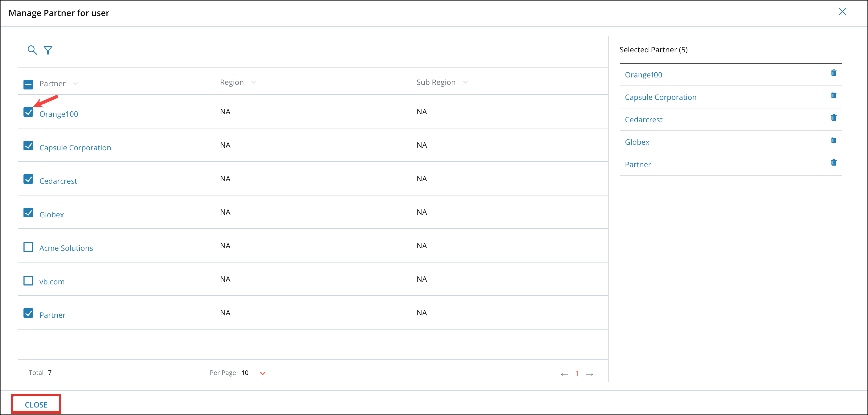Go to previous page with left arrow
Viewport: 868px width, 415px height.
coord(564,374)
